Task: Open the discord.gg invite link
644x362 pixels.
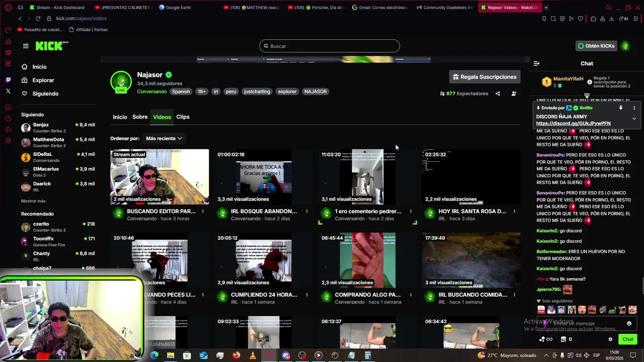Action: [573, 123]
